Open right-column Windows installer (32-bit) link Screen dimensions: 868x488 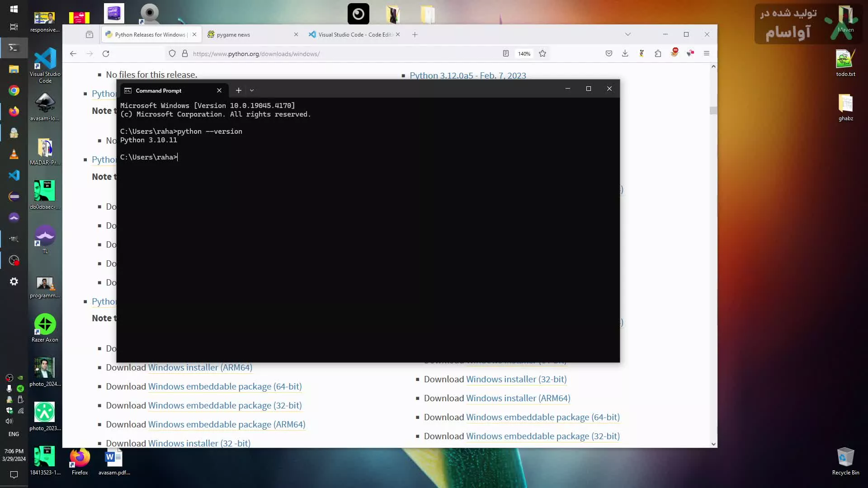point(516,379)
